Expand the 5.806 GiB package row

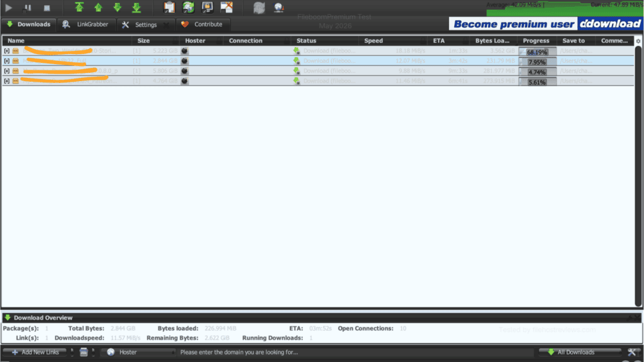[6, 71]
